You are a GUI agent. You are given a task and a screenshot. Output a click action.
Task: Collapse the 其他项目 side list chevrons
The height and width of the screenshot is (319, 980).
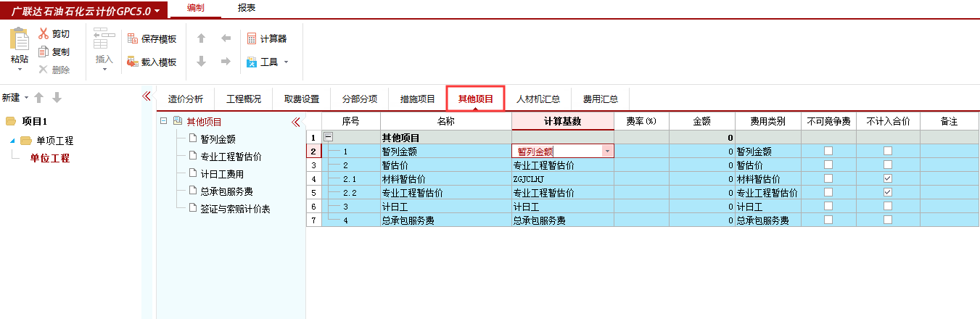[x=295, y=122]
